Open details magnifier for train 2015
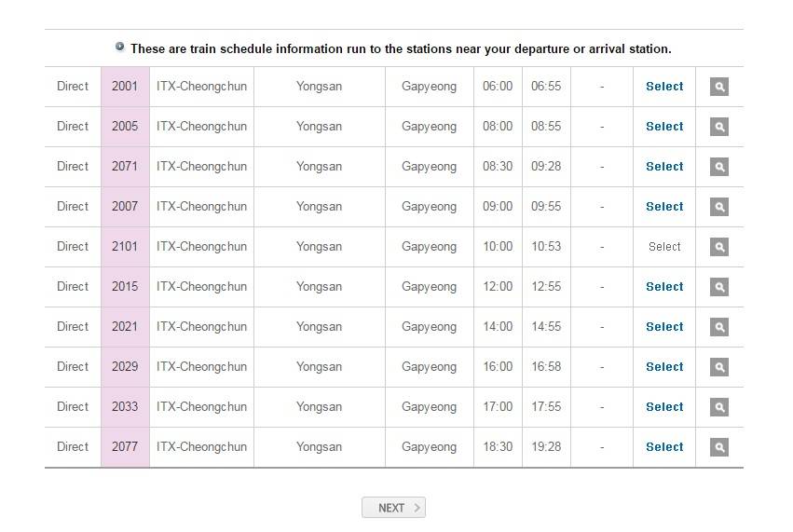 pyautogui.click(x=718, y=287)
